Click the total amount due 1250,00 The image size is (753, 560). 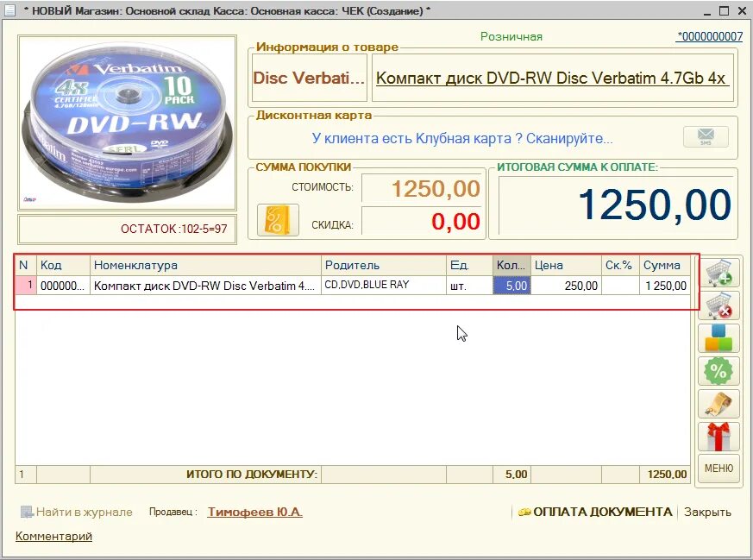(616, 205)
